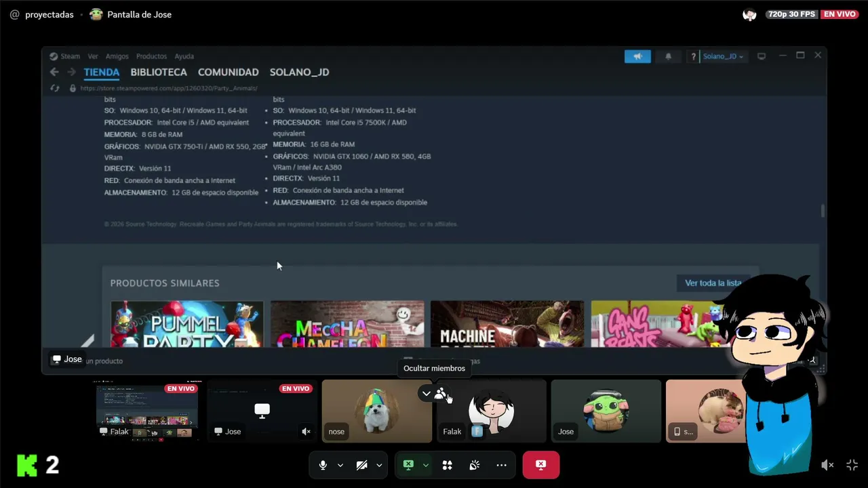Open the Pummel Party game thumbnail
This screenshot has width=868, height=488.
pyautogui.click(x=186, y=324)
